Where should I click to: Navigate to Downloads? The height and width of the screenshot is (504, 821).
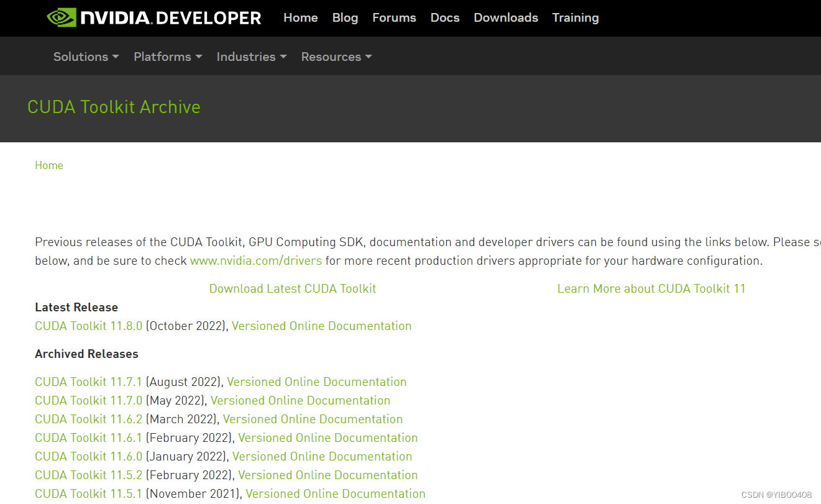[506, 18]
